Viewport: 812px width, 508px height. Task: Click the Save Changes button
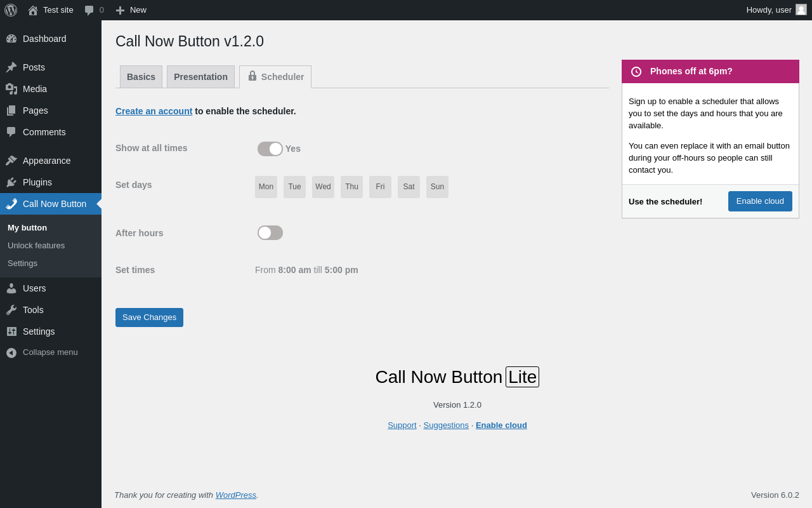click(149, 317)
